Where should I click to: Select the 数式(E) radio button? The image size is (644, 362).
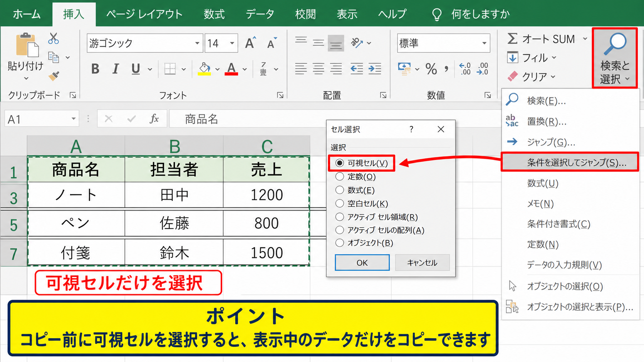(339, 190)
